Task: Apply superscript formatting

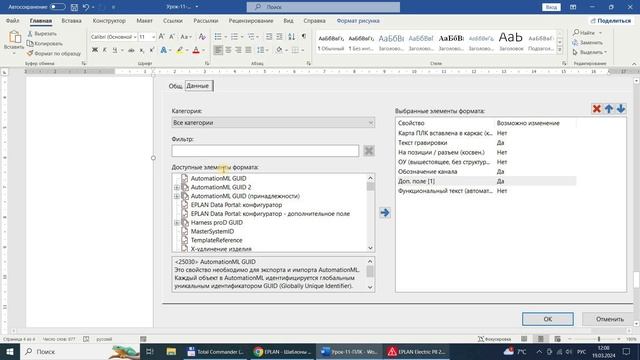Action: tap(151, 50)
